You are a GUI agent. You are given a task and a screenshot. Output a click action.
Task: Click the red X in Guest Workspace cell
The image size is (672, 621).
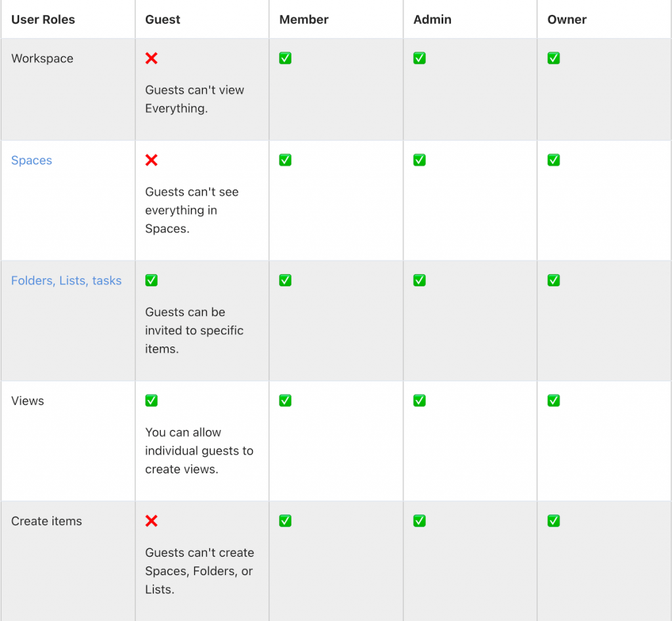coord(152,58)
